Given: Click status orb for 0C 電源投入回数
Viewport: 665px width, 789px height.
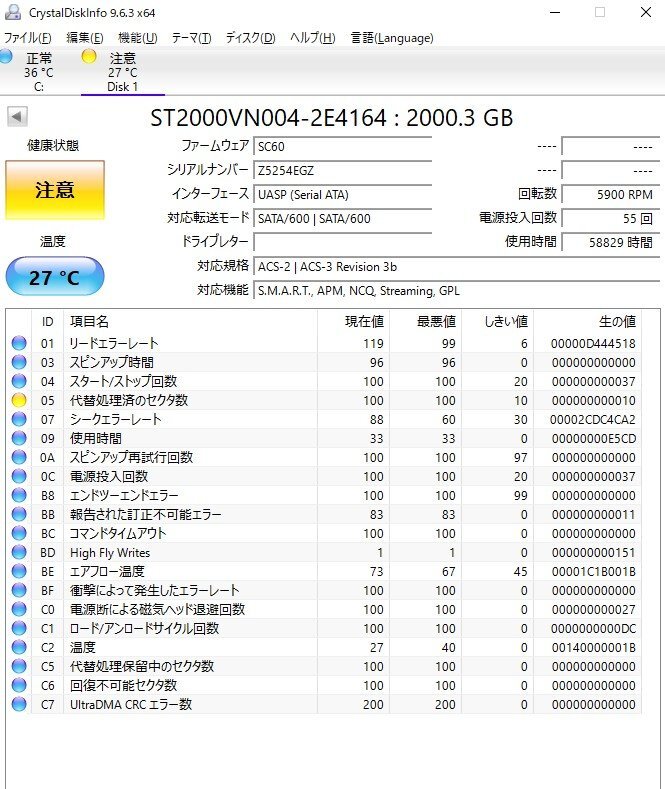Looking at the screenshot, I should click(x=19, y=476).
